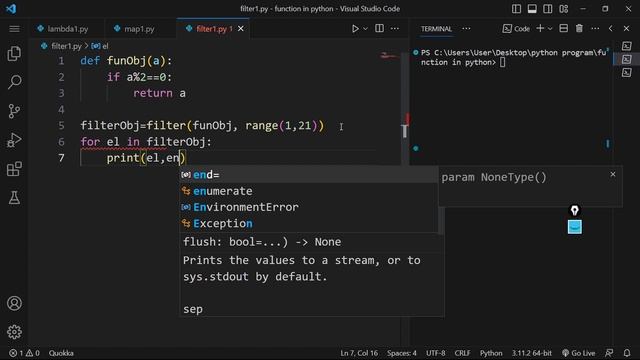Select third terminal instance in side list
The image size is (640, 360).
pyautogui.click(x=627, y=73)
